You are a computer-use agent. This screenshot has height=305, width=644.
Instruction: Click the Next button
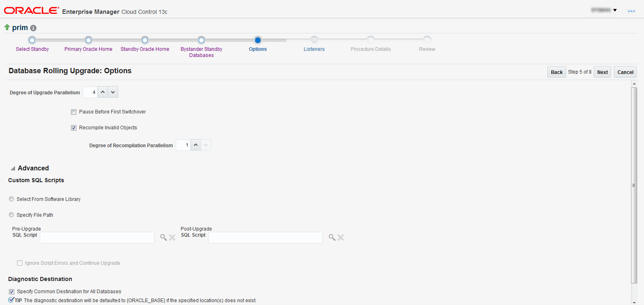[x=603, y=72]
